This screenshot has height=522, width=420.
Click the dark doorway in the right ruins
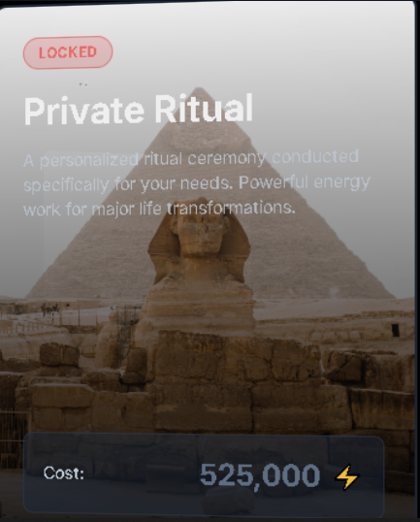(x=395, y=330)
